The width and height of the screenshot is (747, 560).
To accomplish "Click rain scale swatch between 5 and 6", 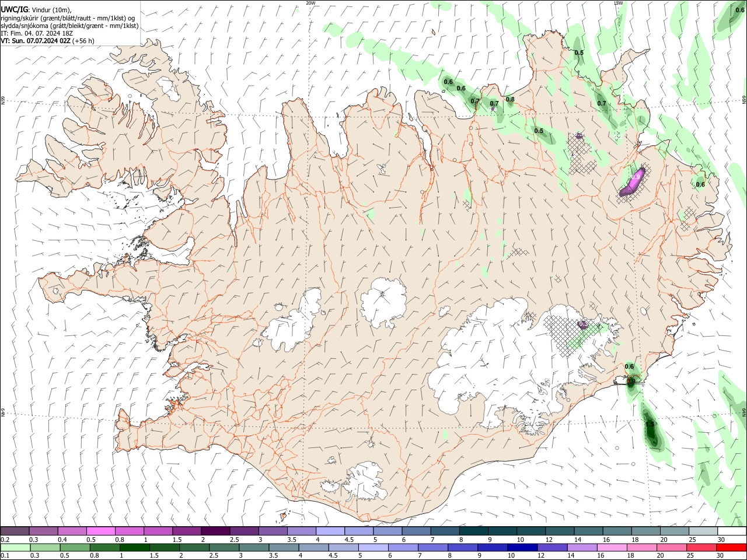I will pos(373,548).
